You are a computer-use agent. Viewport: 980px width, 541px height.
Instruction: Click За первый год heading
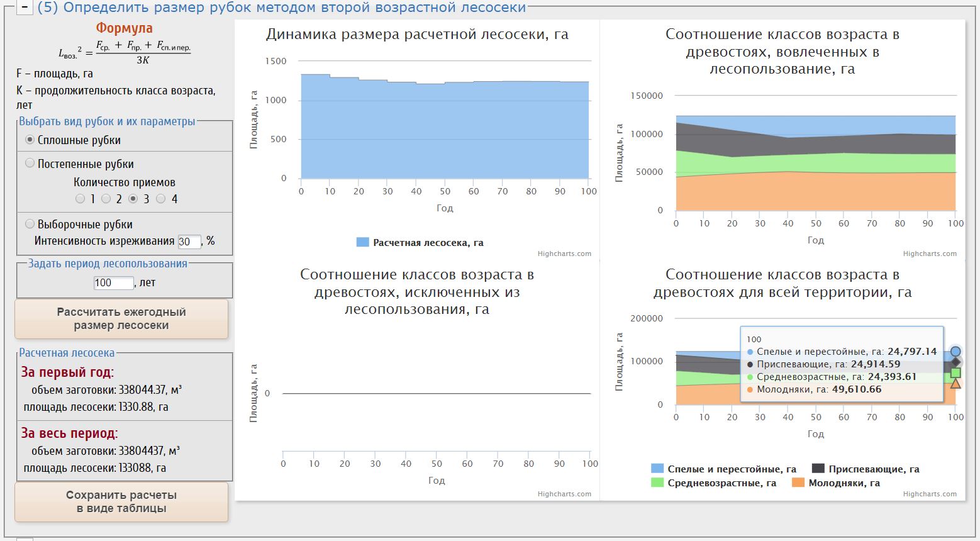(67, 372)
